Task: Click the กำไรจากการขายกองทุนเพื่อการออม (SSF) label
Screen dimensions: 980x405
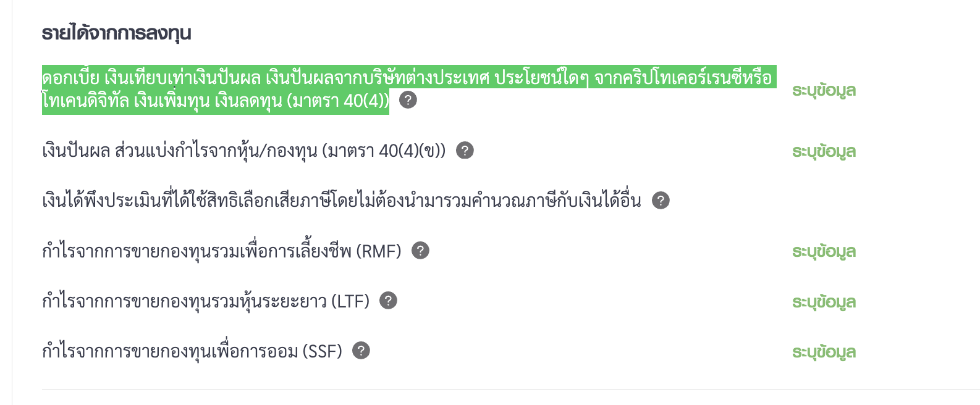Action: (x=192, y=351)
